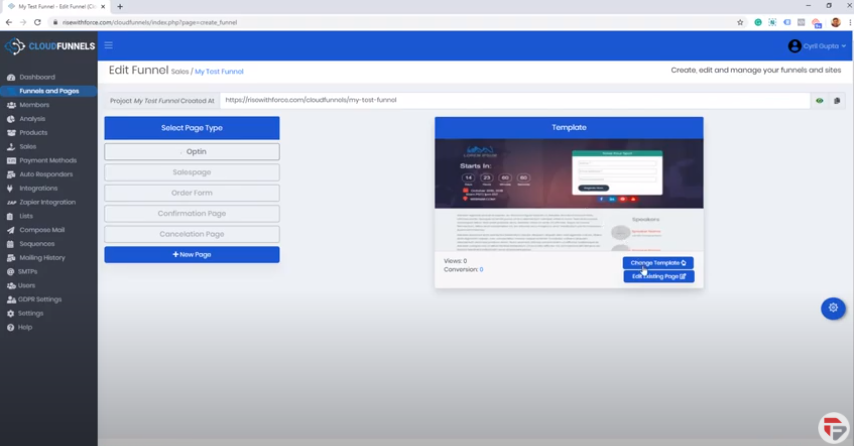854x446 pixels.
Task: Click the Change Template button
Action: click(x=657, y=263)
